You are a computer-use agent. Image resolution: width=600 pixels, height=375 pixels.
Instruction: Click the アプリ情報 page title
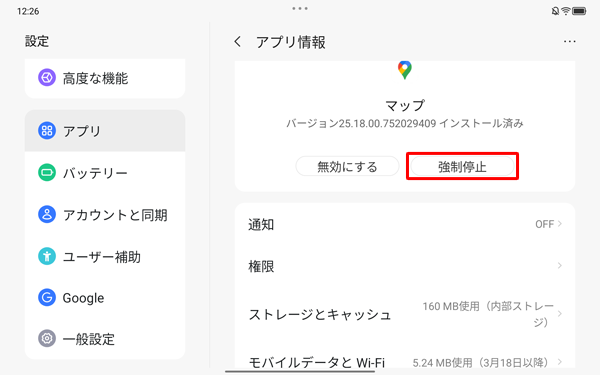[291, 42]
